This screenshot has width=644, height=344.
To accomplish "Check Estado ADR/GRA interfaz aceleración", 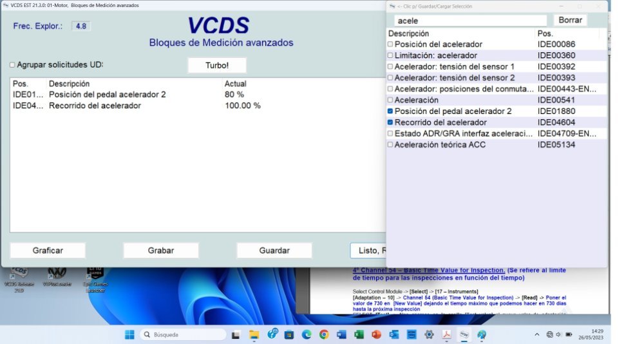I will pos(390,133).
